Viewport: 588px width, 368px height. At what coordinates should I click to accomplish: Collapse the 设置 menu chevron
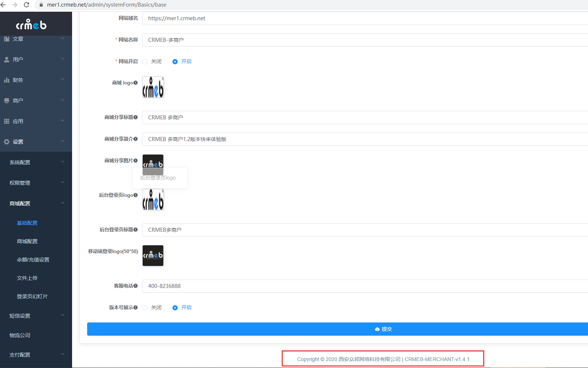pos(63,141)
